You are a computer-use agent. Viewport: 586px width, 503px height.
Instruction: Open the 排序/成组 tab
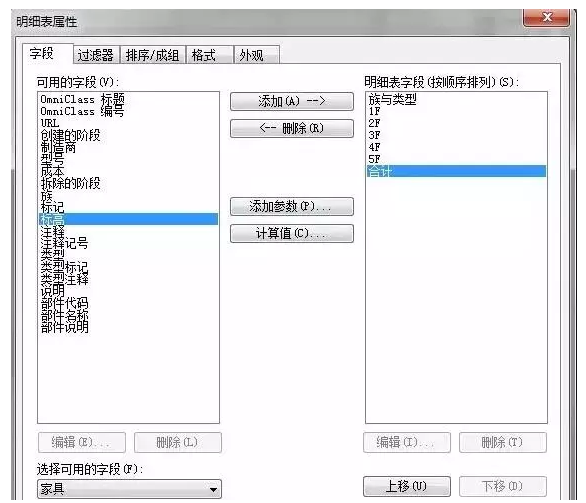coord(152,55)
